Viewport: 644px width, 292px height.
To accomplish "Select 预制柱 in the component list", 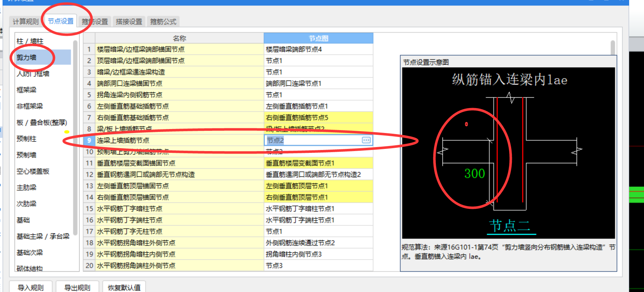I will coord(26,139).
